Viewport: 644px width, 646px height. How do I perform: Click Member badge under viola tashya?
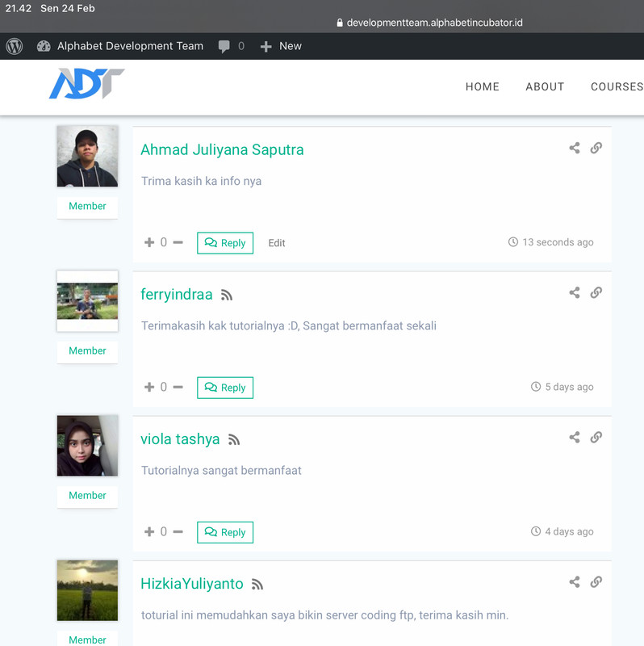[x=87, y=496]
